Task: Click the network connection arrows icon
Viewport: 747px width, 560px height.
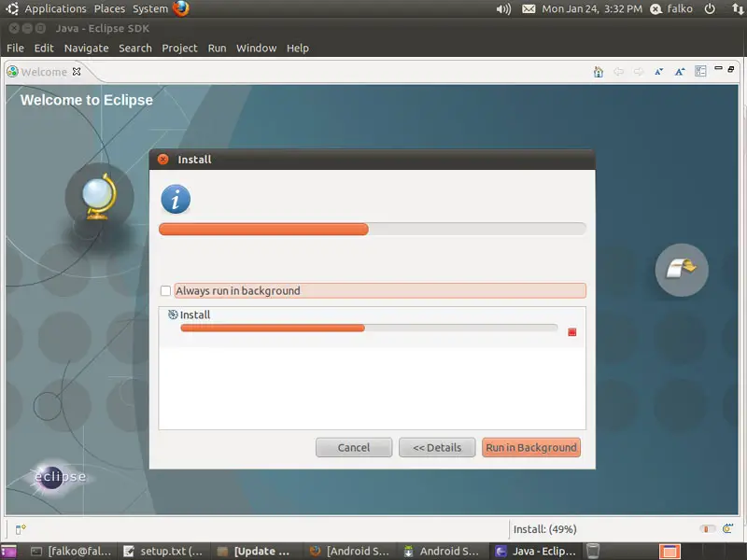Action: 738,9
